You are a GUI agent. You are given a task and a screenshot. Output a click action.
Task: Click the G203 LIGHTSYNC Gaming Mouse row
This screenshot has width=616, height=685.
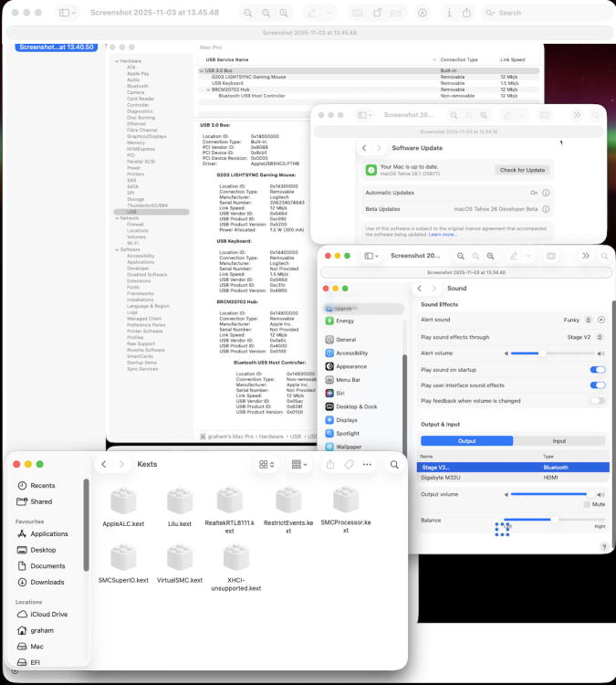(369, 77)
